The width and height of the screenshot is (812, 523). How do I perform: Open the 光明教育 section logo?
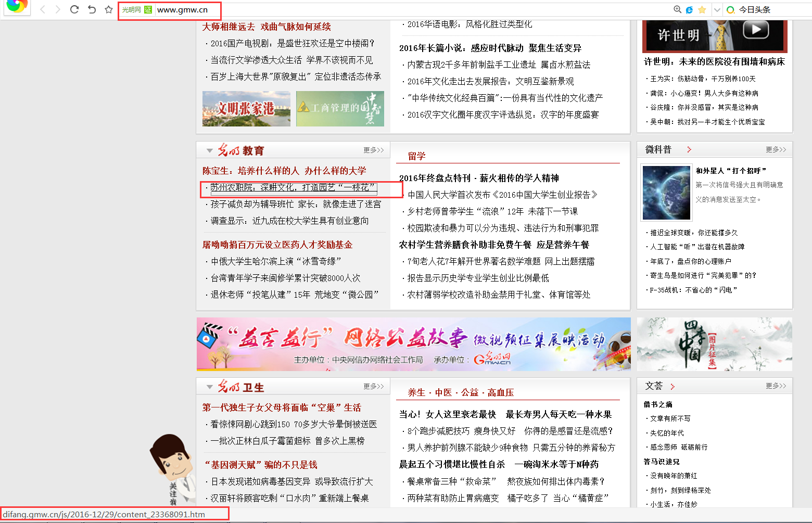coord(241,150)
